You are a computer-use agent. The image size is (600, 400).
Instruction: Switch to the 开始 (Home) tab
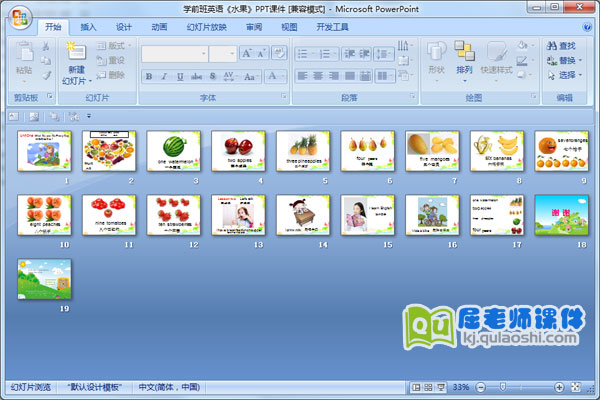[x=53, y=27]
